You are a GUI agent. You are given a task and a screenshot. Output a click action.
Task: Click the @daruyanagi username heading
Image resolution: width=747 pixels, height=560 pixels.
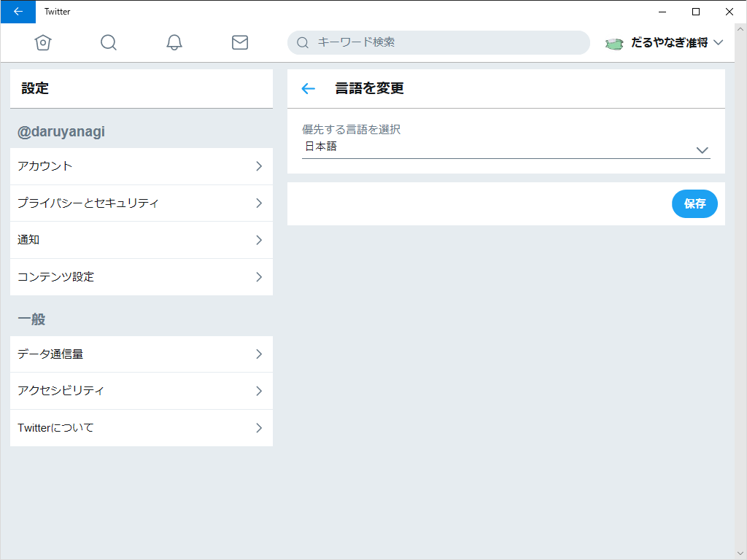(x=61, y=131)
